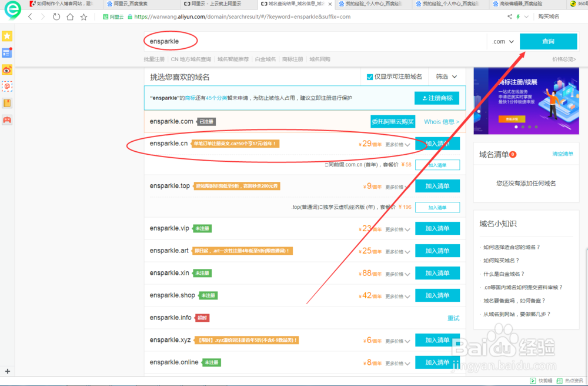Expand 更多价格 for ensparkle.xin

tap(397, 274)
